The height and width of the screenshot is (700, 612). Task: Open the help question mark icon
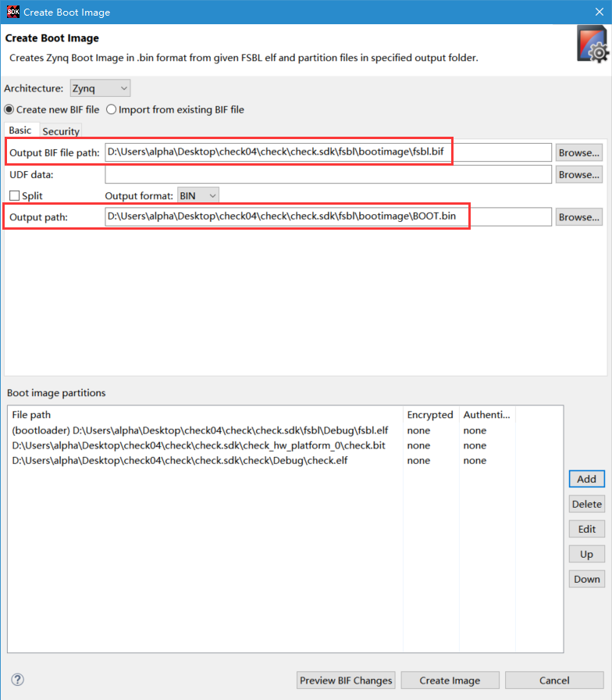click(17, 680)
